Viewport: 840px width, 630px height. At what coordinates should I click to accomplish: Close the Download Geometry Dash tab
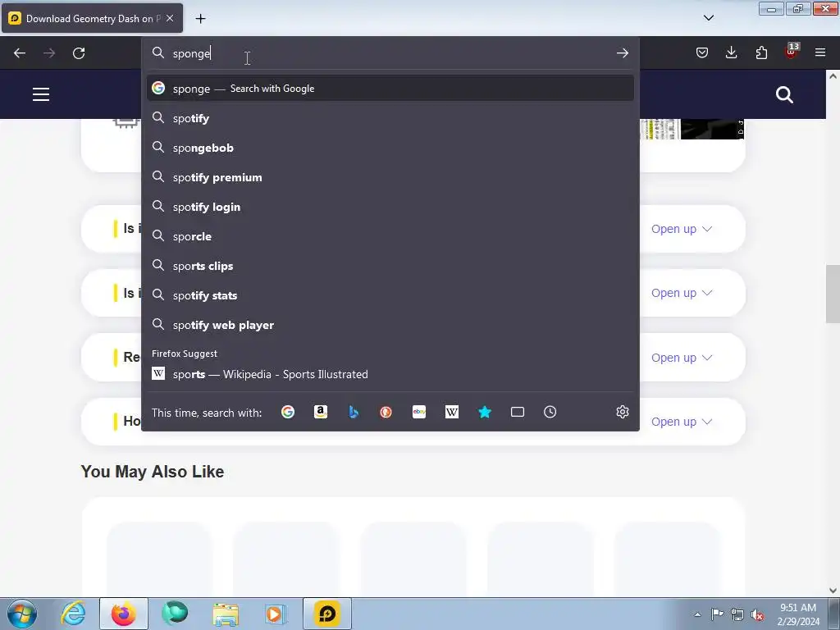point(170,18)
